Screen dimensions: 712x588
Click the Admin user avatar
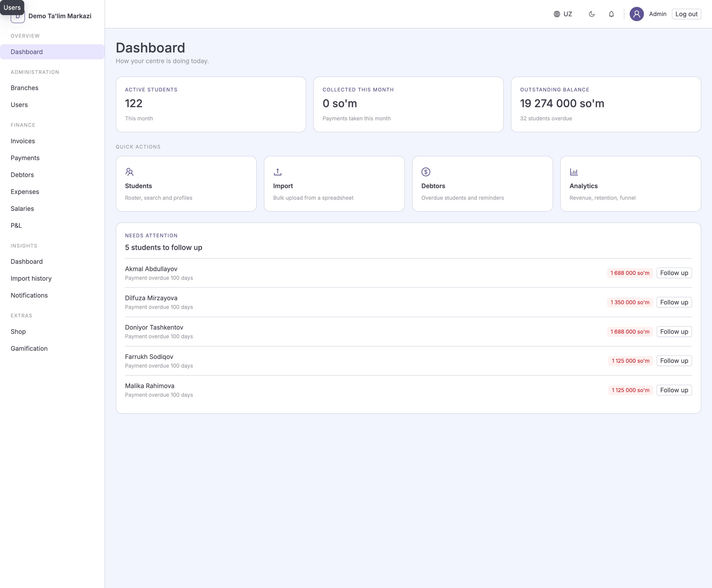637,14
